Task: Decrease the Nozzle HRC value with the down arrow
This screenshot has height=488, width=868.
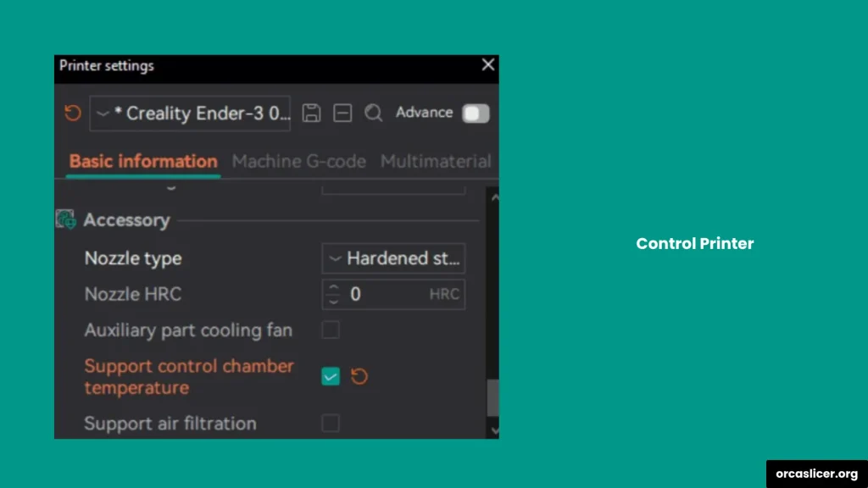Action: pyautogui.click(x=334, y=300)
